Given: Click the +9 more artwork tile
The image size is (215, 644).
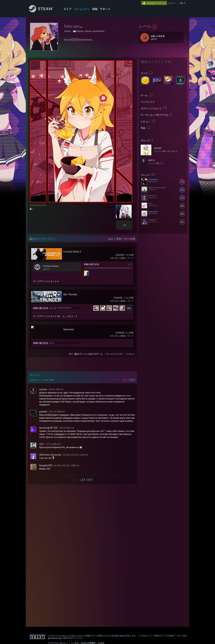Looking at the screenshot, I should (124, 225).
